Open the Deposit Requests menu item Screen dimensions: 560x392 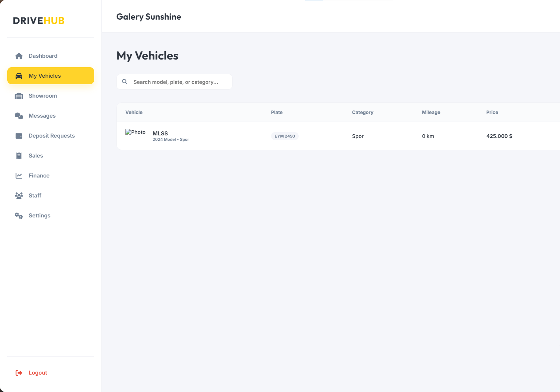pos(51,136)
